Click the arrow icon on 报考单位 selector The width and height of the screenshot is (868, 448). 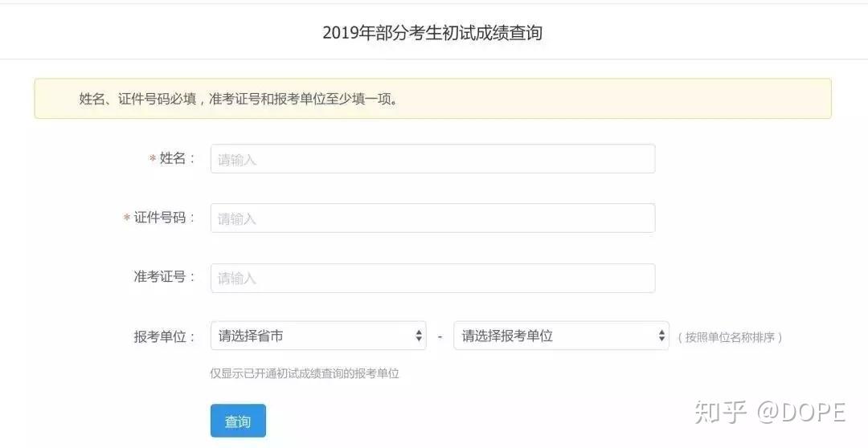tap(661, 336)
